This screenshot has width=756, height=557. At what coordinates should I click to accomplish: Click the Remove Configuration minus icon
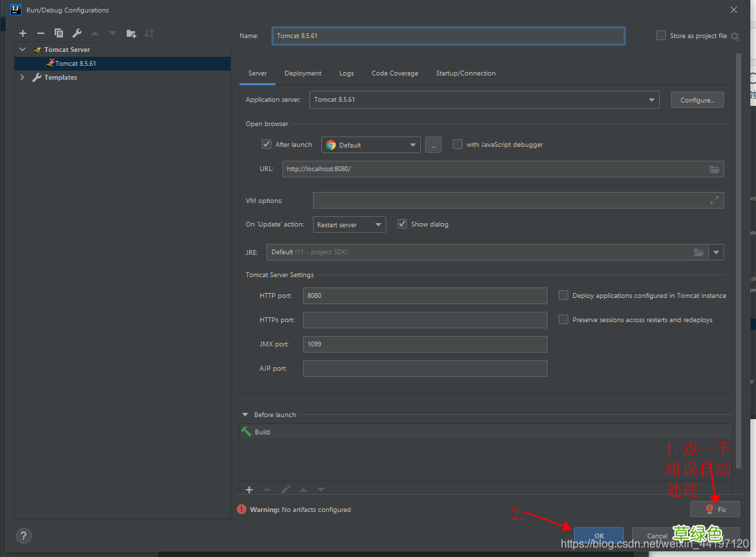41,33
